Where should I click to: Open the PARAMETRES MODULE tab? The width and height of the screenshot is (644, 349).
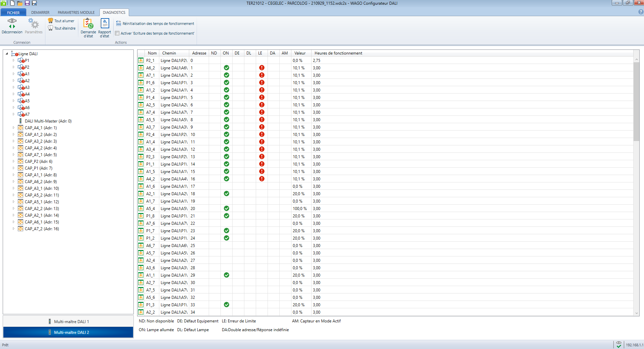point(76,12)
